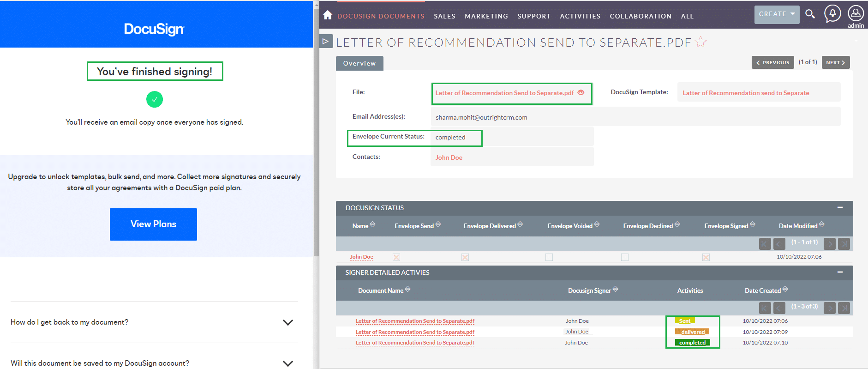The image size is (868, 369).
Task: Go to last page in DocuSign Status
Action: [x=844, y=243]
